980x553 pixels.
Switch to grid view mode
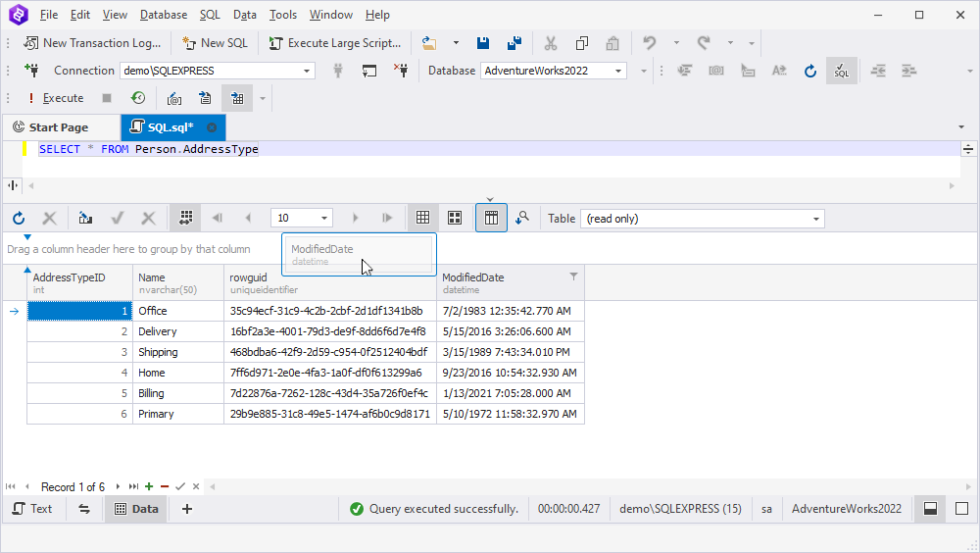(423, 219)
